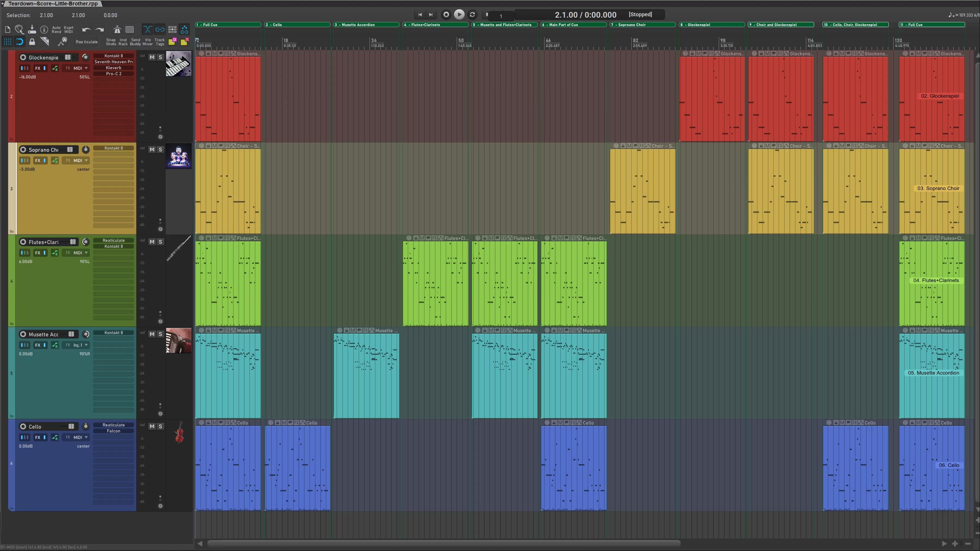Toggle the snap magnet icon
The height and width of the screenshot is (551, 980).
[x=20, y=42]
